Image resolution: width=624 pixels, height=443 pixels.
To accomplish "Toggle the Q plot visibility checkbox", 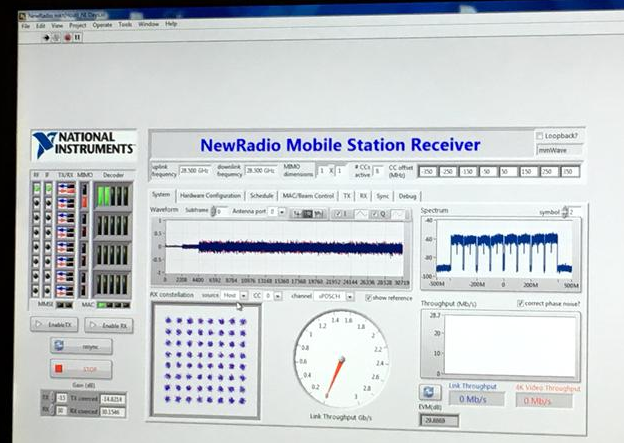I will [374, 214].
